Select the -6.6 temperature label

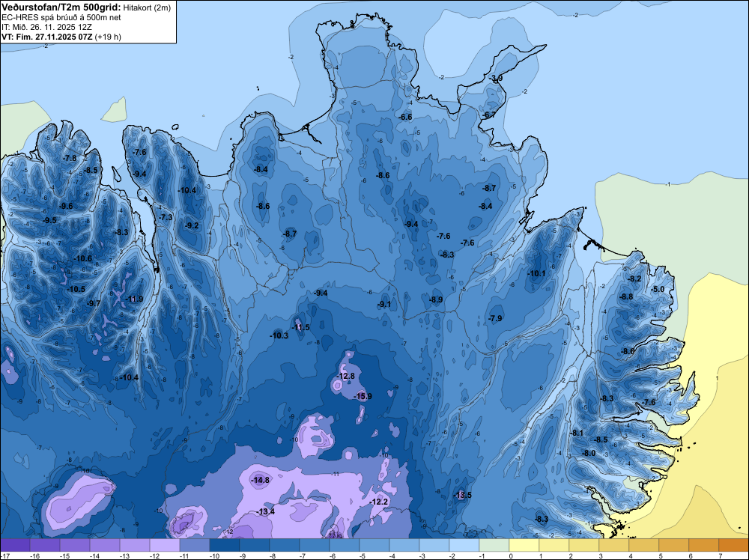pos(405,117)
